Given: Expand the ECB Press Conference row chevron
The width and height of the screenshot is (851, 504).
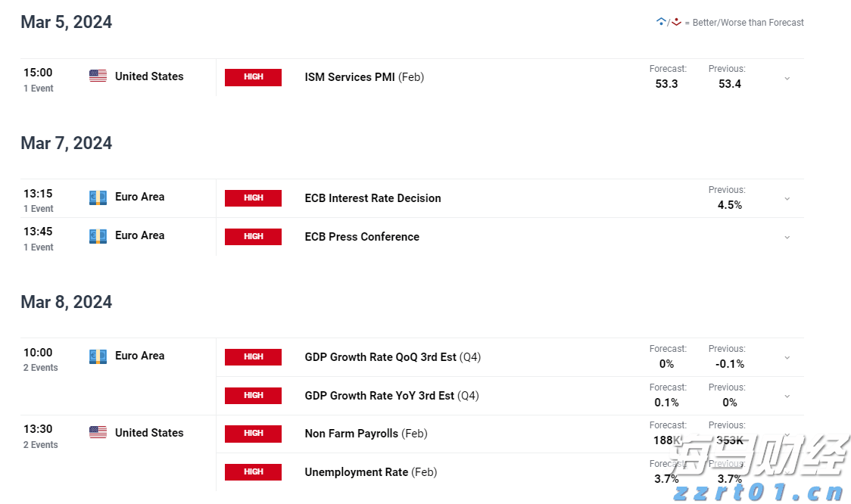Looking at the screenshot, I should 787,237.
